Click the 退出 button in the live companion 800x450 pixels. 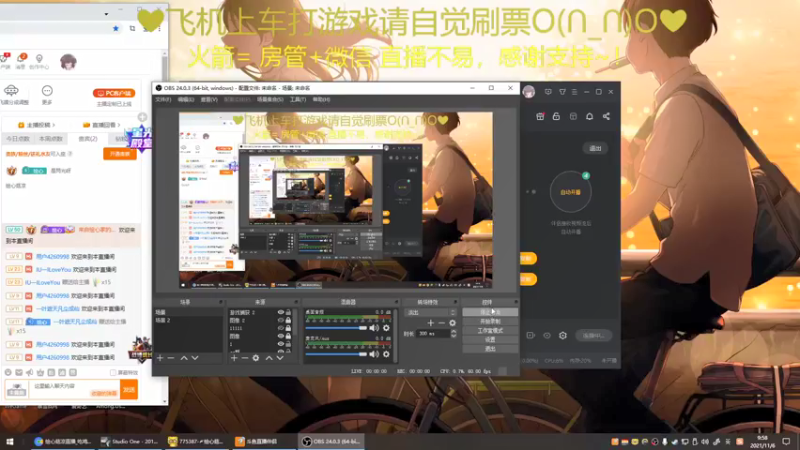tap(595, 148)
